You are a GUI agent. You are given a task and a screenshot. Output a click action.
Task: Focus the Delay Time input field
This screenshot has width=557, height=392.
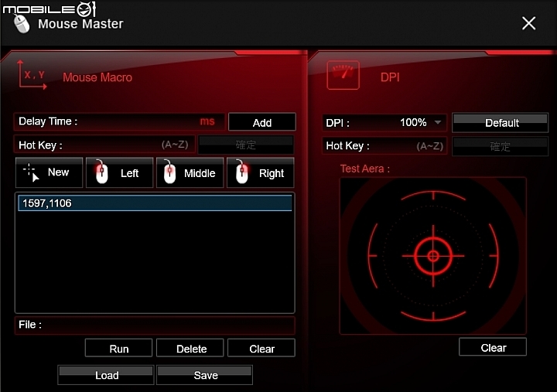[x=119, y=122]
